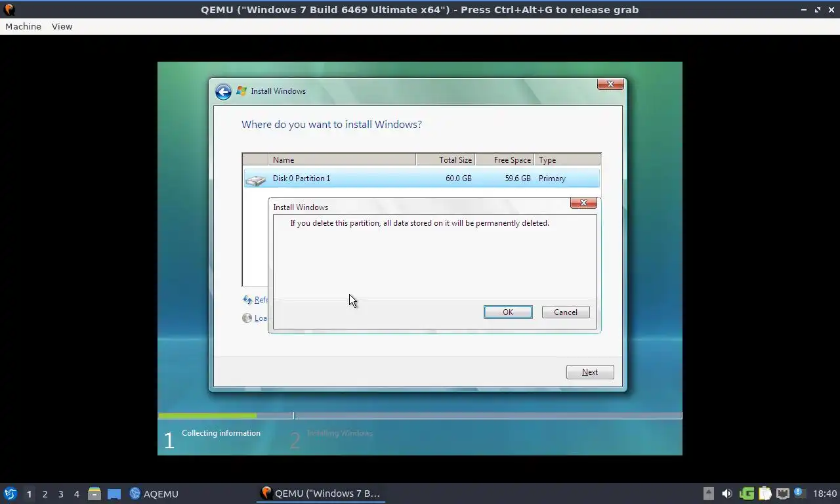840x504 pixels.
Task: Close the delete partition warning dialog
Action: click(x=583, y=203)
